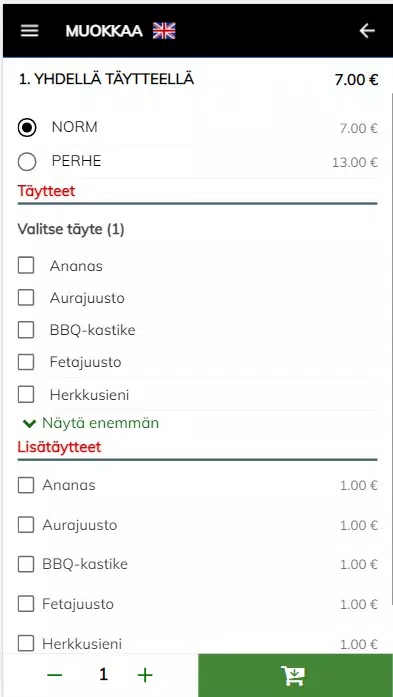The image size is (393, 697).
Task: Check Aurajuusto under Valitse täyte
Action: click(x=26, y=298)
